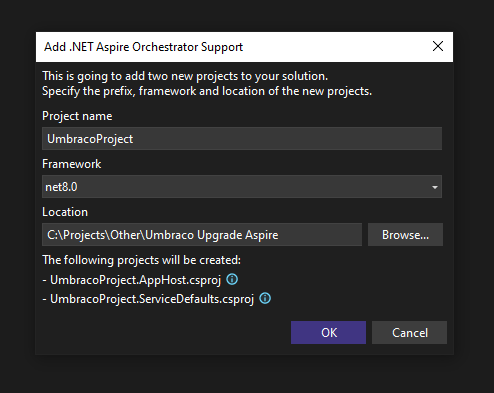
Task: Click the Cancel button
Action: [x=409, y=332]
